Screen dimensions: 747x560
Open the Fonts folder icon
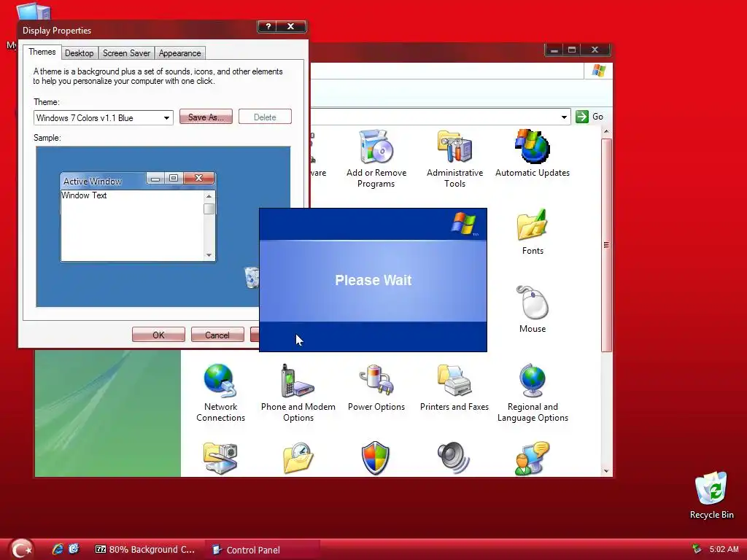coord(532,225)
